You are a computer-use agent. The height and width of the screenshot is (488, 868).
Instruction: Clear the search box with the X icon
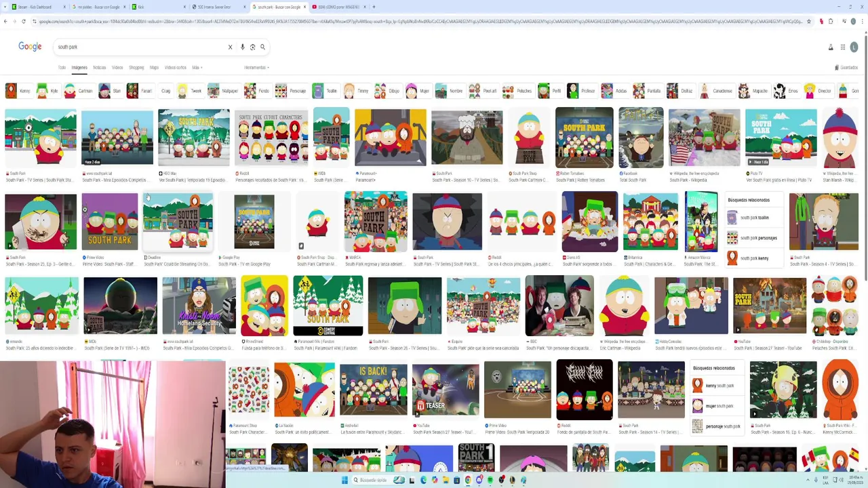coord(230,47)
